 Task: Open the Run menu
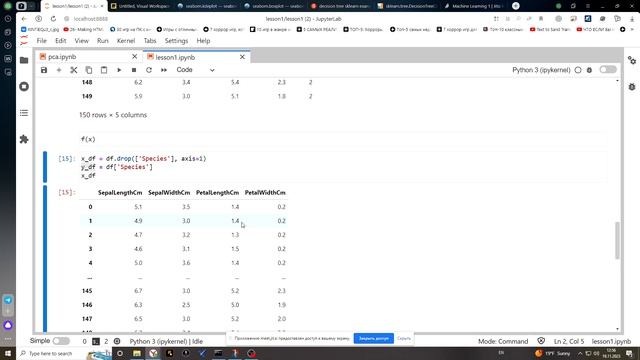click(x=102, y=41)
